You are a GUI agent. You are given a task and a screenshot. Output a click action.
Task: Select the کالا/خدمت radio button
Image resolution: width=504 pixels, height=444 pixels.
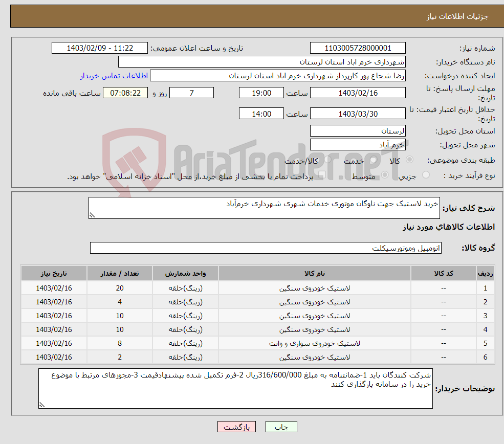point(328,160)
